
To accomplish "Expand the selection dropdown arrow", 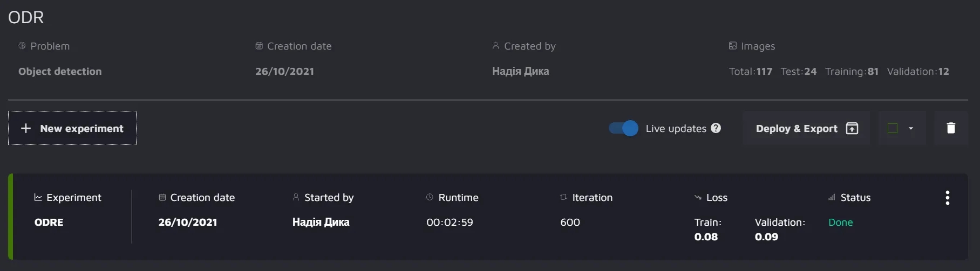I will tap(911, 128).
